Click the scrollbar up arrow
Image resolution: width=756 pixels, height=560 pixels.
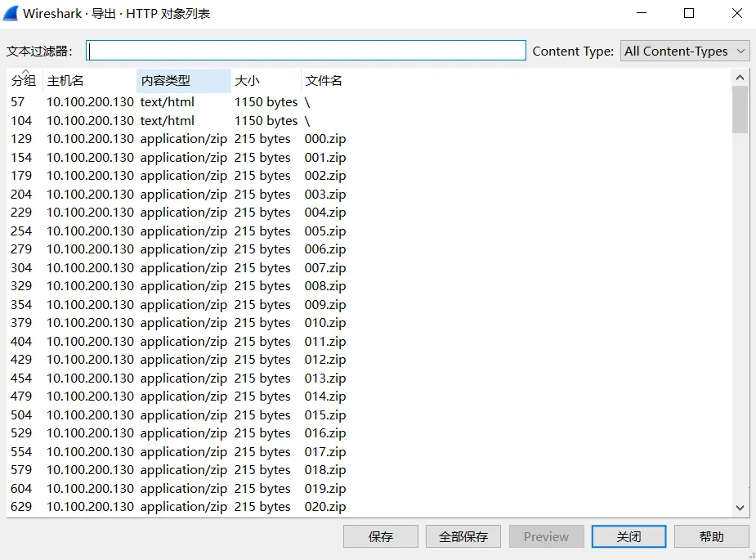click(740, 78)
